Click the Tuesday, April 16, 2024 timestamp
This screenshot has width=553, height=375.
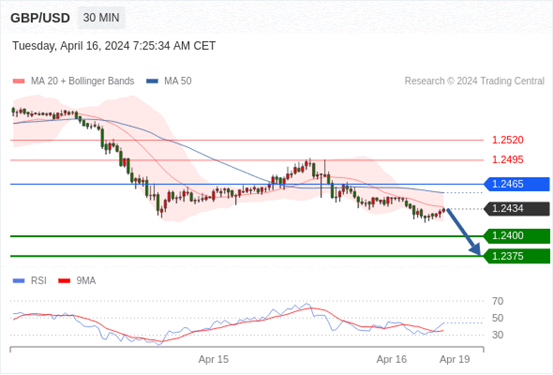[x=114, y=46]
